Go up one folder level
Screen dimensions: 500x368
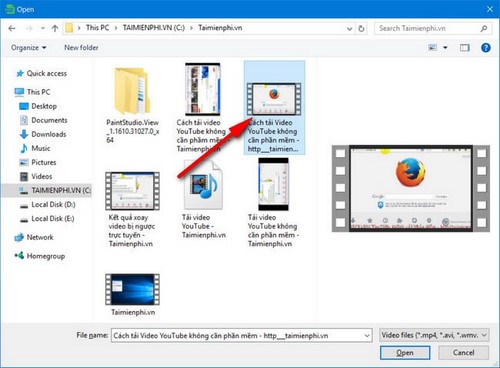pyautogui.click(x=55, y=28)
